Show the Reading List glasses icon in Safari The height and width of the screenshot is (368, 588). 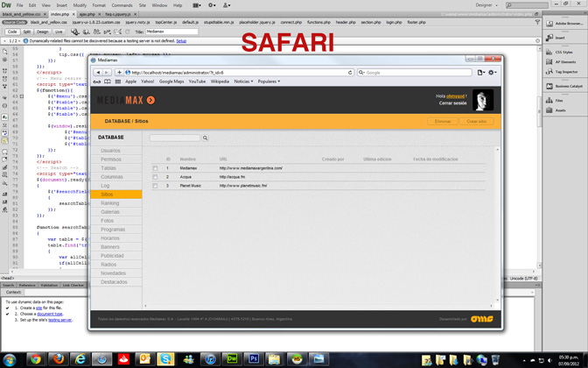(x=97, y=81)
